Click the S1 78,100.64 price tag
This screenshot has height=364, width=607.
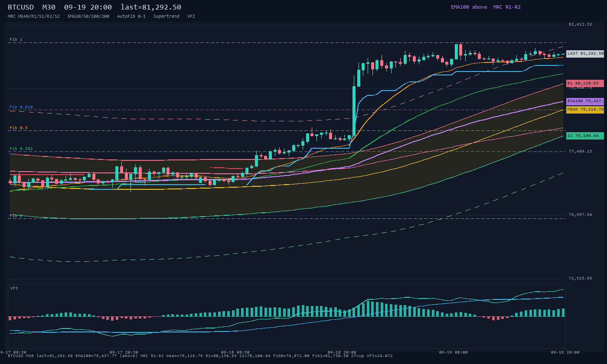585,136
